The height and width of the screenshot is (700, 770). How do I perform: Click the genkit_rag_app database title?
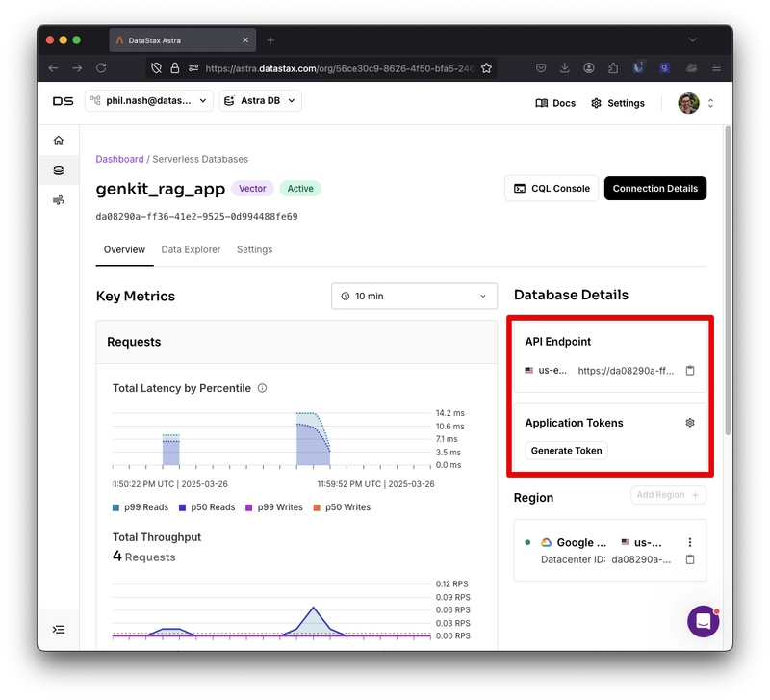[x=160, y=189]
